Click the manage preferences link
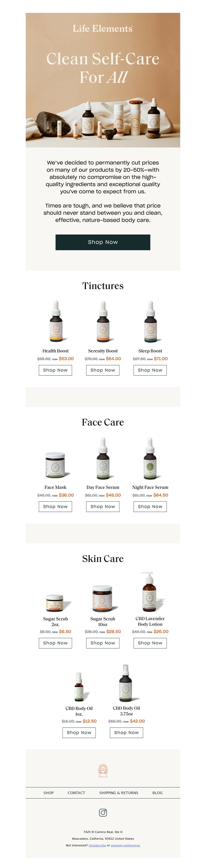 point(125,845)
